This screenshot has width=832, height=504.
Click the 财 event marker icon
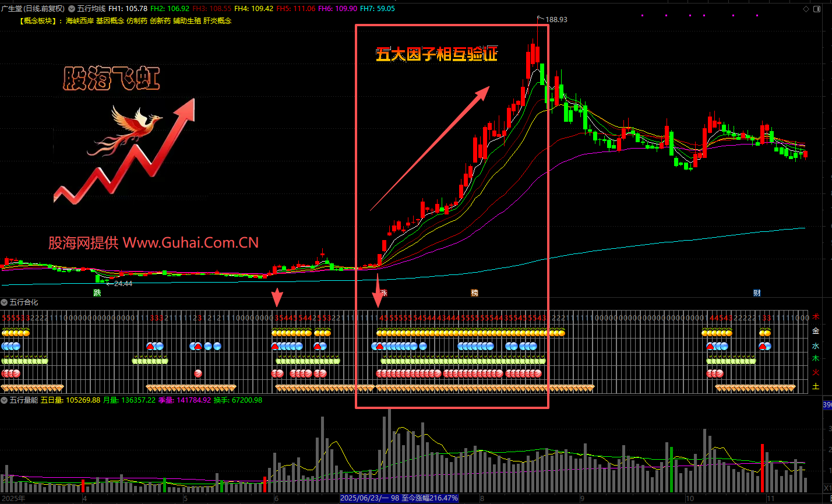(757, 292)
